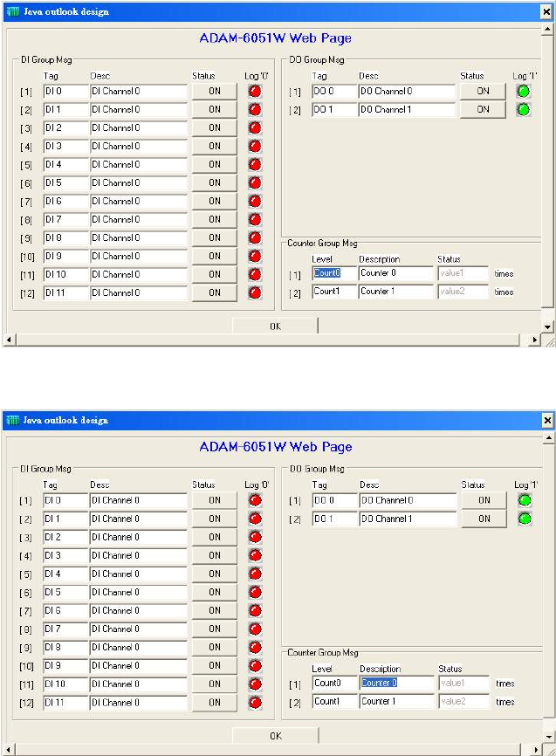Click the green LED for DO 1 in upper window
The height and width of the screenshot is (756, 556).
(x=523, y=109)
